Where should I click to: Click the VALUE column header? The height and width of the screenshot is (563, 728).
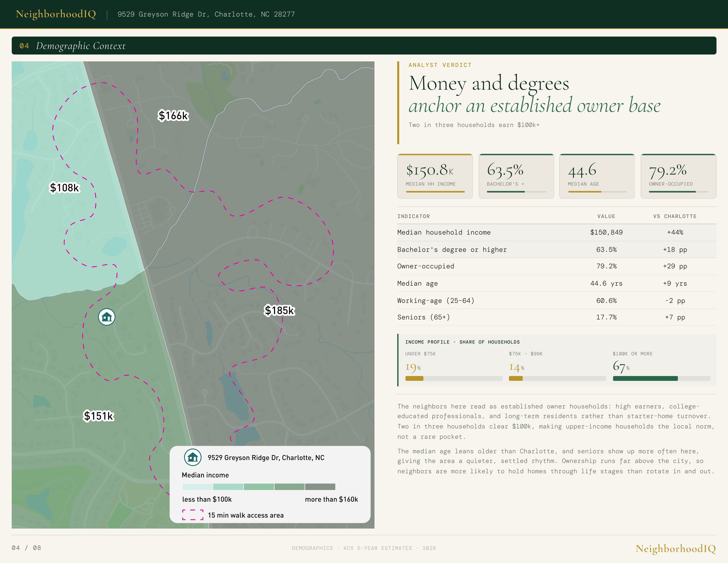click(x=606, y=216)
